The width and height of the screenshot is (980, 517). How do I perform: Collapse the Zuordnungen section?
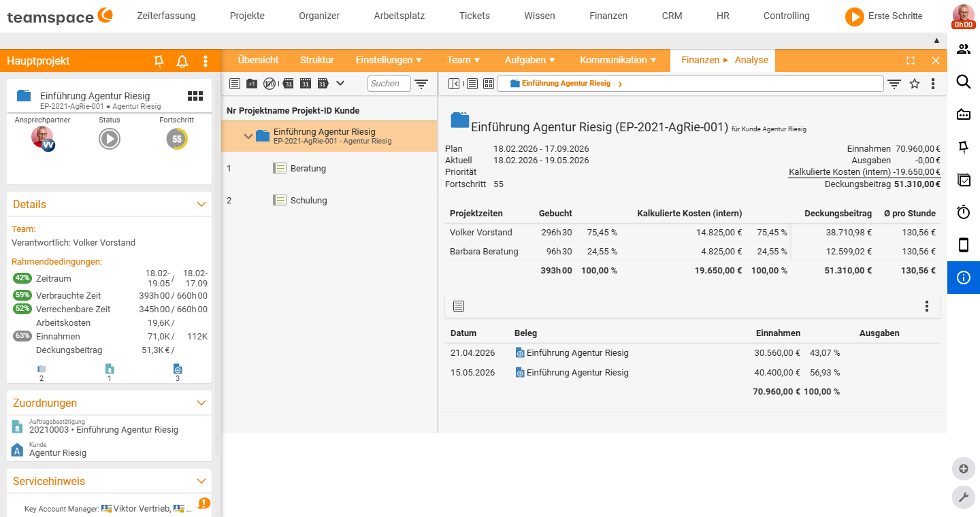[x=201, y=403]
